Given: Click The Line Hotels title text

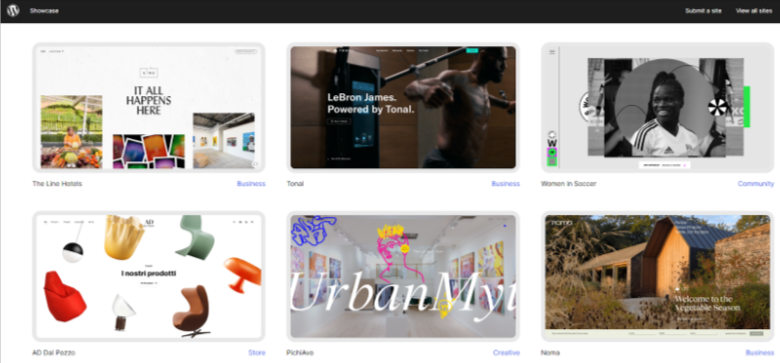Looking at the screenshot, I should pyautogui.click(x=57, y=183).
